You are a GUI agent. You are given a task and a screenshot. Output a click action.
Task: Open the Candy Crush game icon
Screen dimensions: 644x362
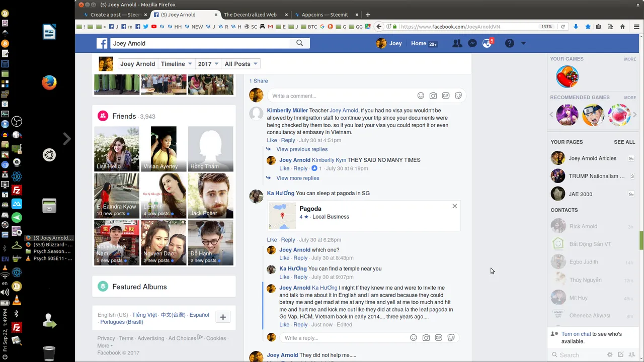(x=567, y=77)
